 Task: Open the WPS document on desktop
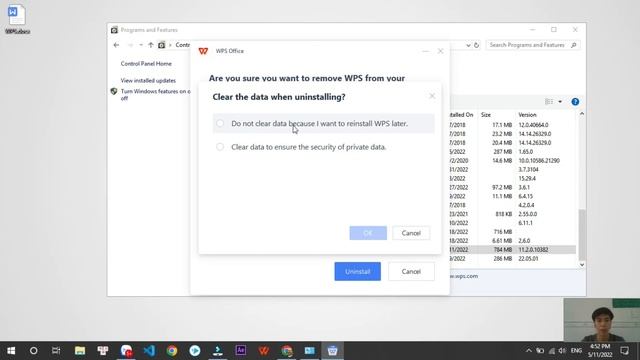tap(17, 19)
